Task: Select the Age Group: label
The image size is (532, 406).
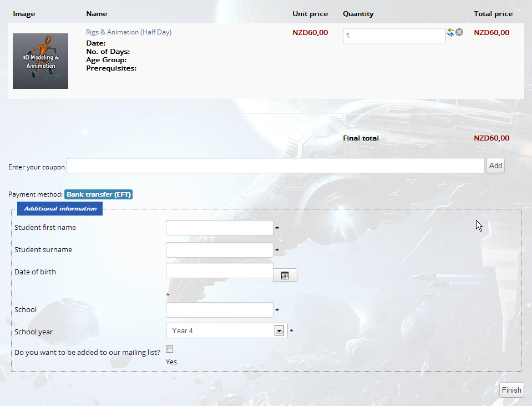Action: pos(106,60)
